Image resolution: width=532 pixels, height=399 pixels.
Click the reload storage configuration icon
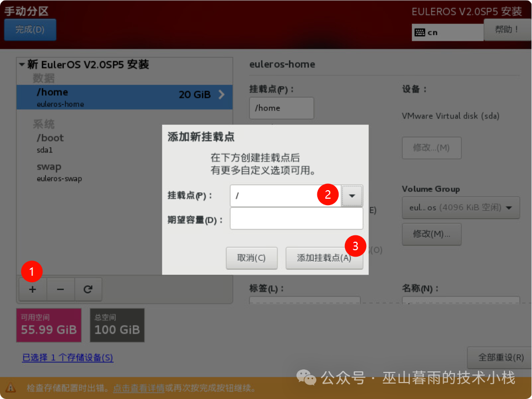pyautogui.click(x=88, y=290)
